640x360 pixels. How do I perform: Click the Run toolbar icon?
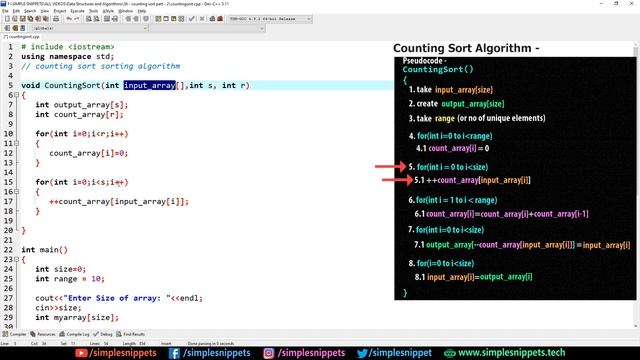click(x=165, y=19)
